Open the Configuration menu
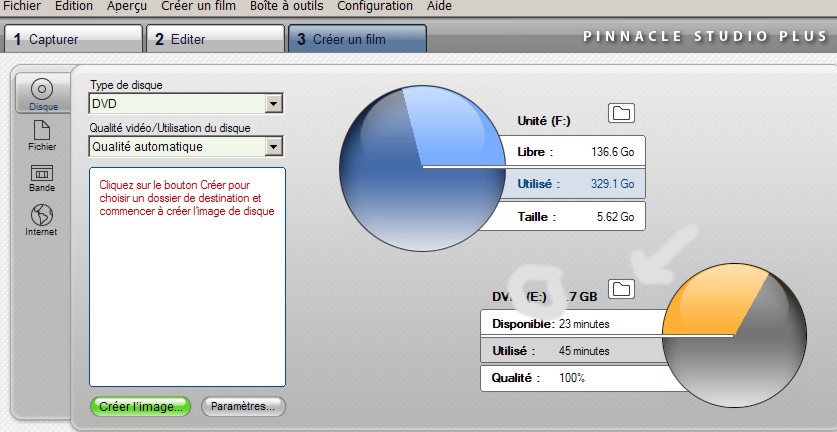This screenshot has height=432, width=837. (375, 6)
